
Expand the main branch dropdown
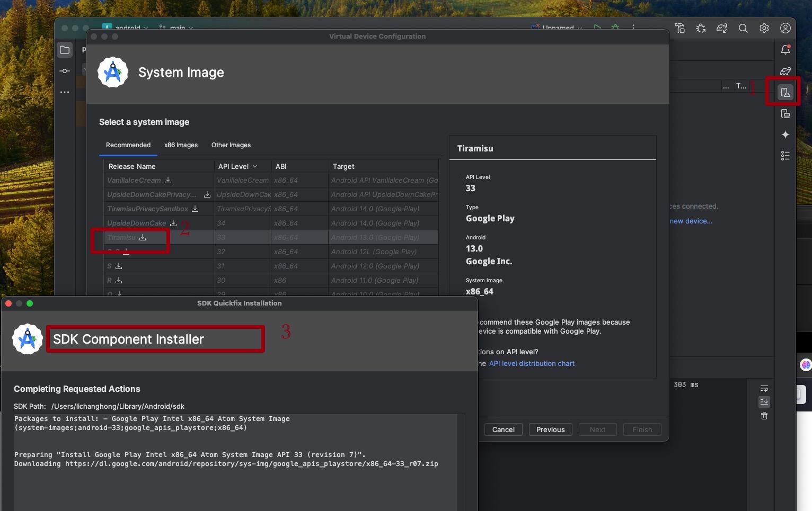[x=177, y=28]
